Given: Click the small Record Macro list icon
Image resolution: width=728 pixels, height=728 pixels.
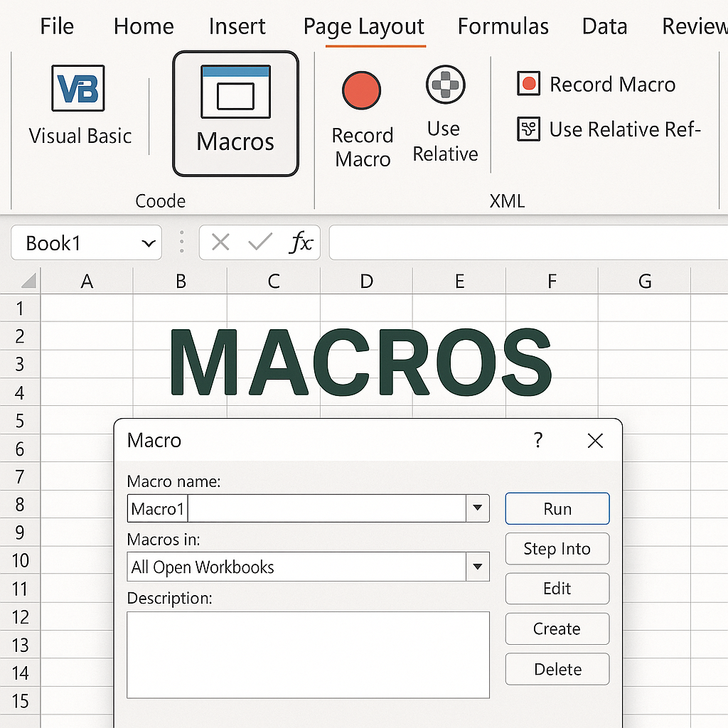Looking at the screenshot, I should pos(528,84).
